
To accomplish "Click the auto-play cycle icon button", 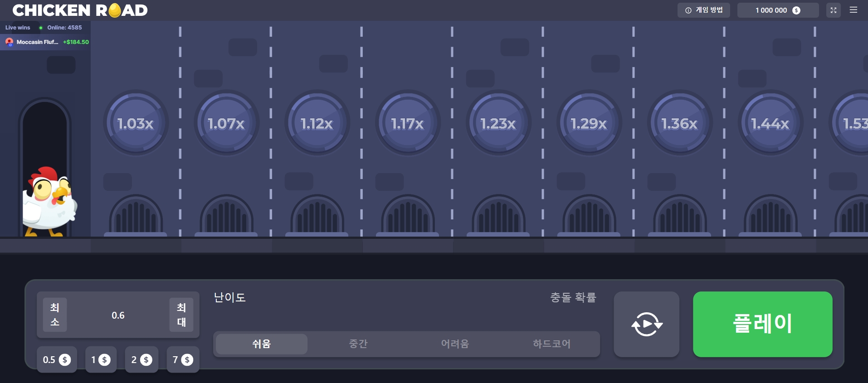I will (x=646, y=324).
